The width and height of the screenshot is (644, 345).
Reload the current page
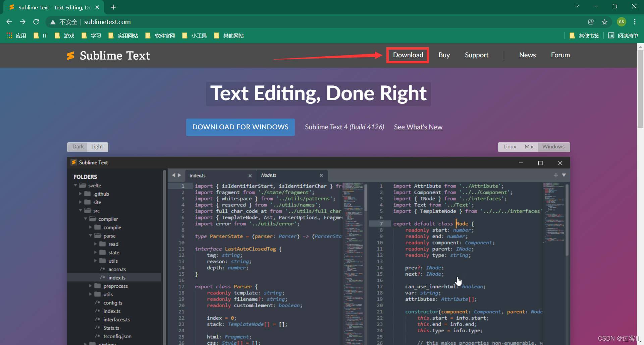[x=36, y=22]
